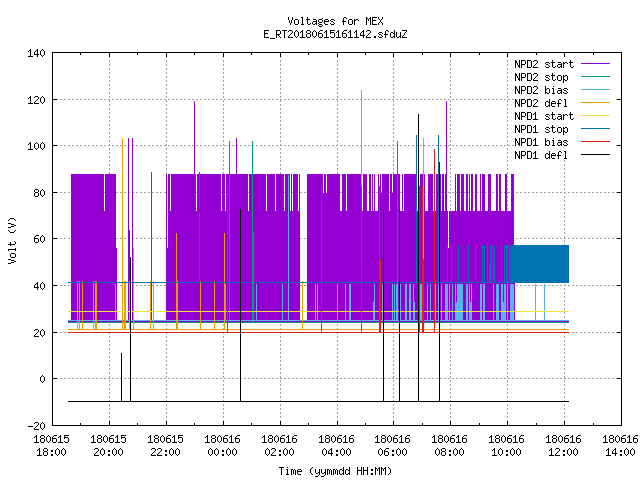Click the y-axis label "Volt (V)"
The width and height of the screenshot is (640, 480).
[x=12, y=240]
